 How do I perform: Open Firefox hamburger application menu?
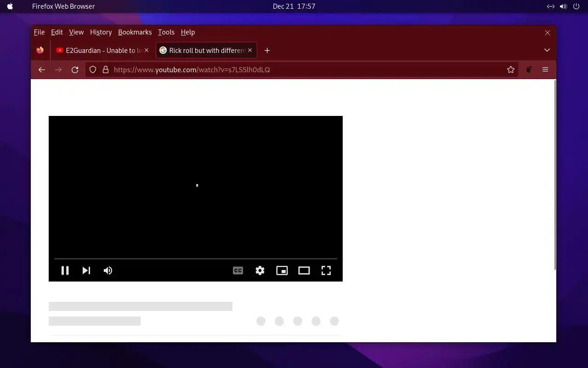545,70
